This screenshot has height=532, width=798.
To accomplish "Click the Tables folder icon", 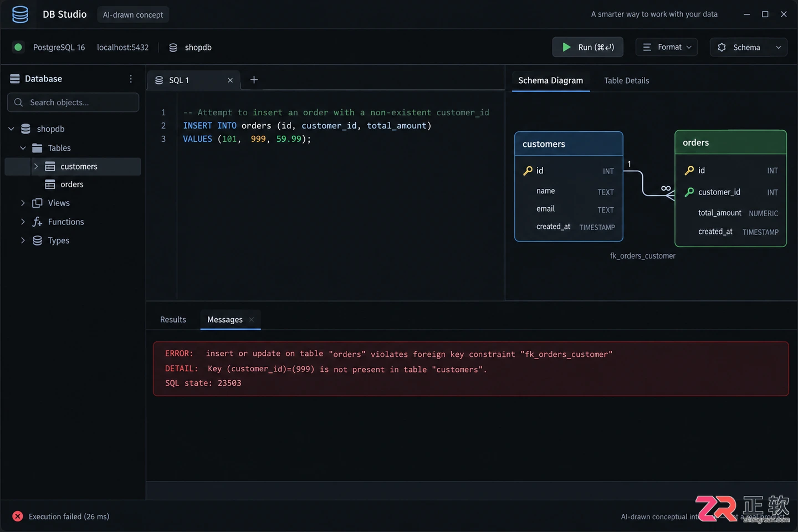I will click(x=37, y=148).
